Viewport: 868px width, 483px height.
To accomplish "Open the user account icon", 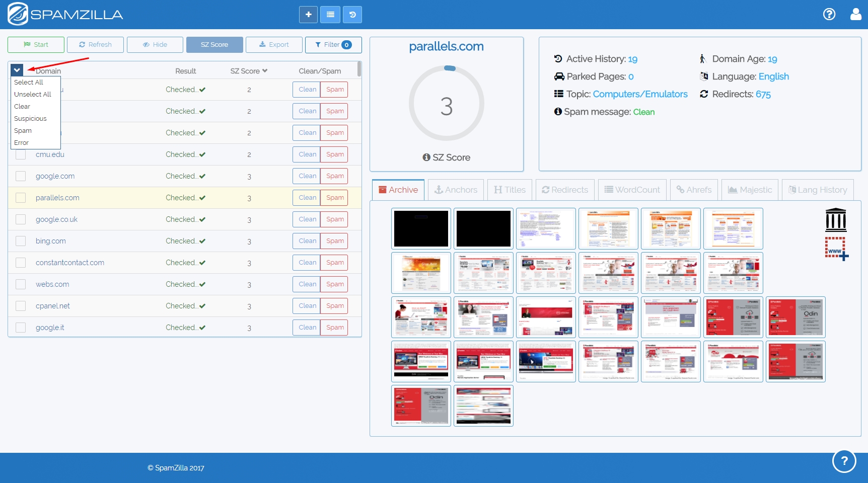I will click(856, 14).
